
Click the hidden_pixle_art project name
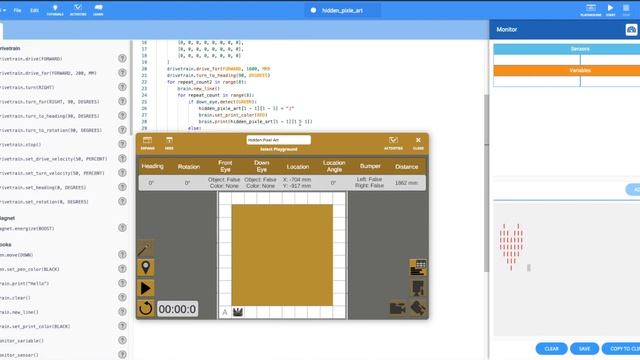coord(342,10)
